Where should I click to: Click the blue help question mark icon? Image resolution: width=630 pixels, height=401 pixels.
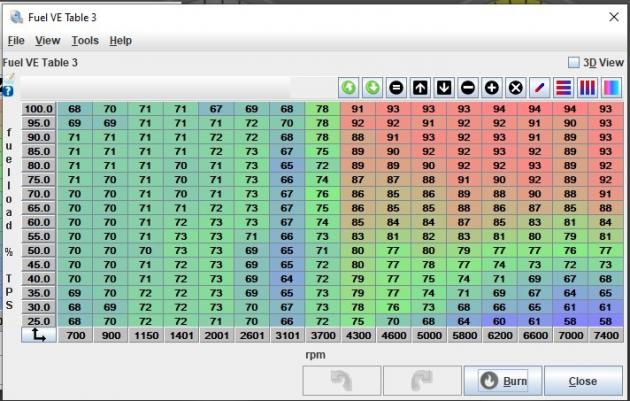[x=8, y=91]
